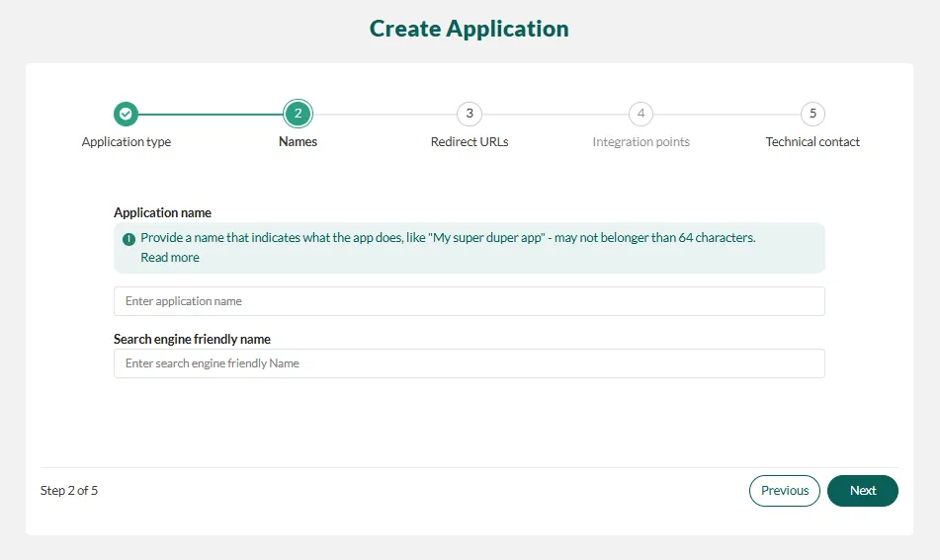Jump to step 3 circle icon
The height and width of the screenshot is (560, 940).
470,114
